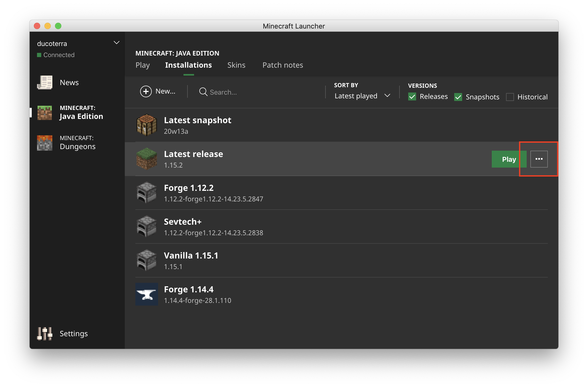The height and width of the screenshot is (388, 588).
Task: Disable the Snapshots checkbox
Action: tap(458, 97)
